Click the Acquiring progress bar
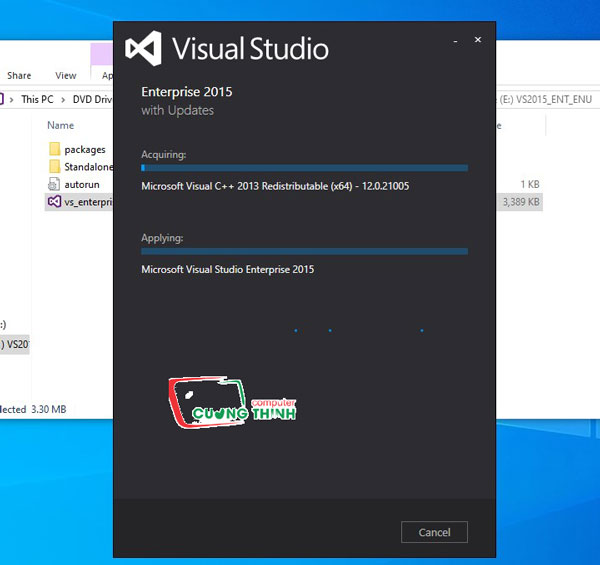The height and width of the screenshot is (565, 600). tap(304, 168)
